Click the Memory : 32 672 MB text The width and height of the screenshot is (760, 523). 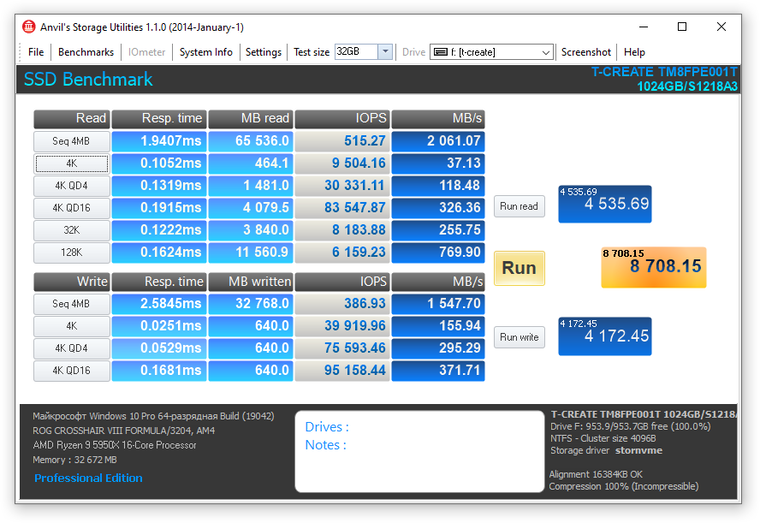(x=75, y=460)
